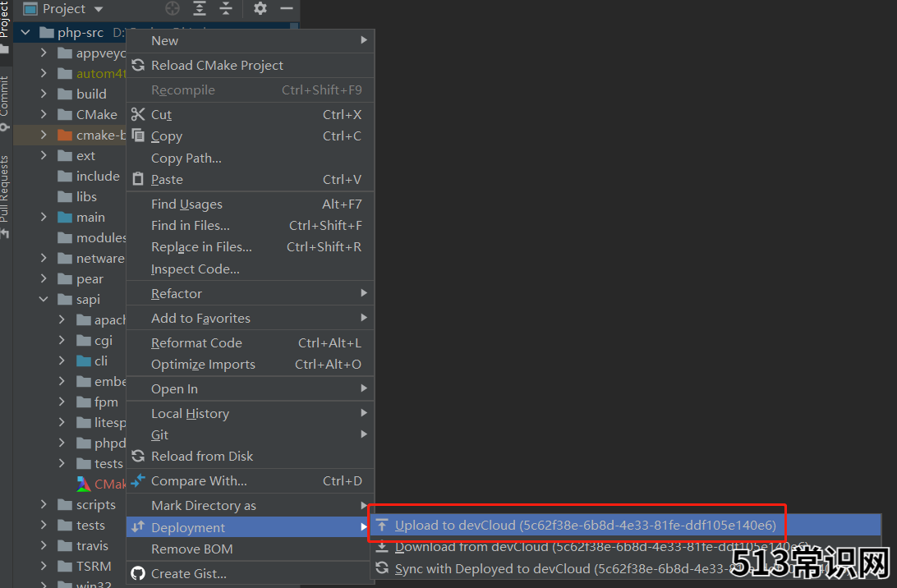Expand the travis folder
This screenshot has width=897, height=588.
44,545
